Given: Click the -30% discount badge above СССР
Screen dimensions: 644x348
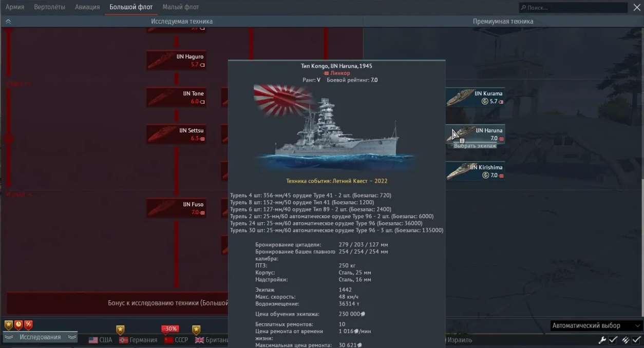Looking at the screenshot, I should [170, 329].
